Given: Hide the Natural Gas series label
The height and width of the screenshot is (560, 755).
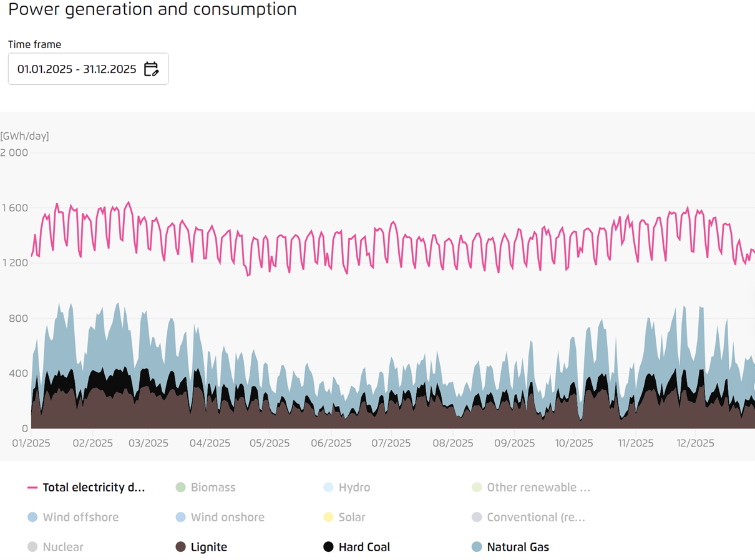Looking at the screenshot, I should coord(518,547).
